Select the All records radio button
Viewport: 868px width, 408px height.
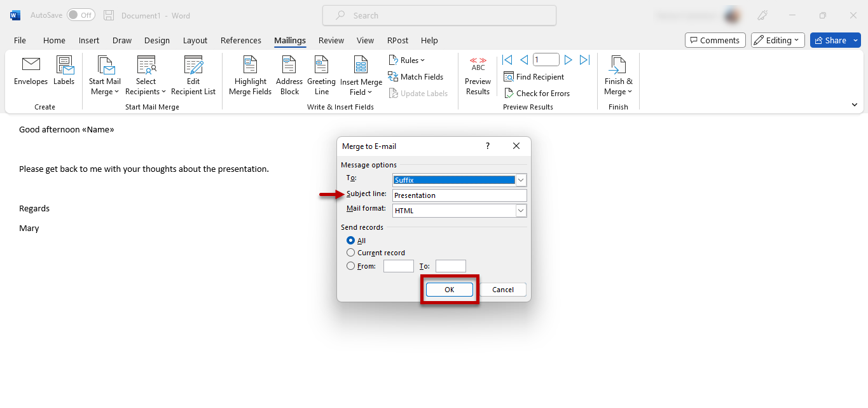pyautogui.click(x=350, y=241)
